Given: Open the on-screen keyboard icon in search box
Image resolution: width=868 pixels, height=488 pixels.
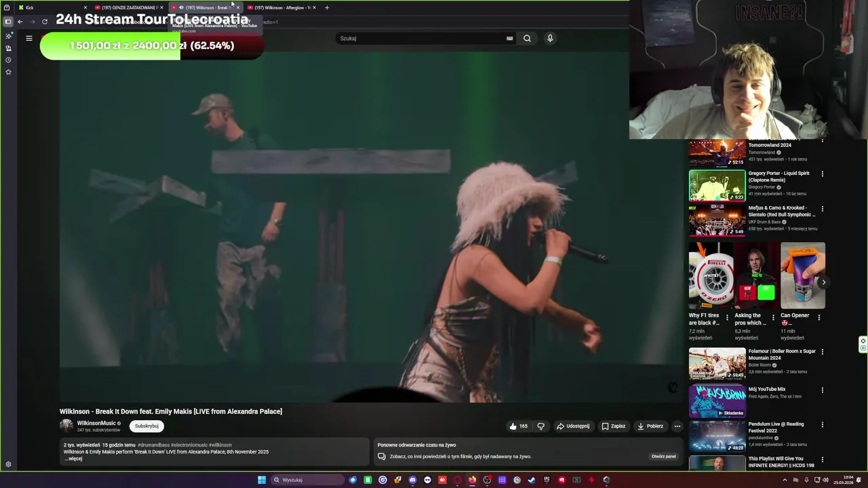Looking at the screenshot, I should coord(509,39).
